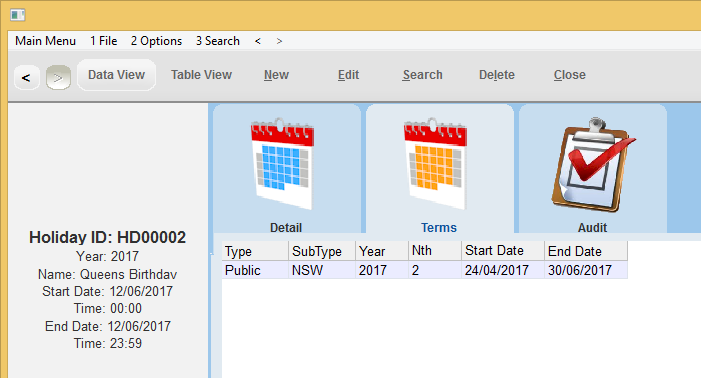The image size is (701, 378).
Task: Create a New holiday record
Action: point(276,75)
